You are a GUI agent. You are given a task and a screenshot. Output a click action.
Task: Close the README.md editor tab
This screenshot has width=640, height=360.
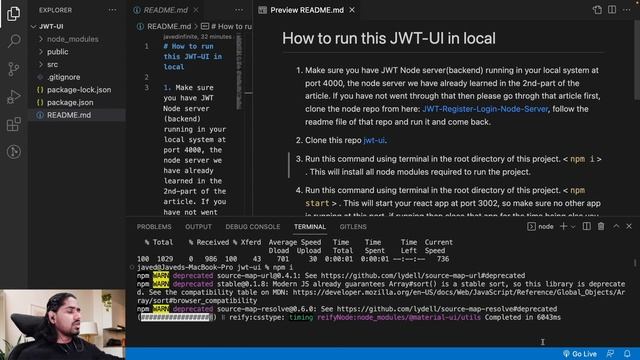coord(196,10)
